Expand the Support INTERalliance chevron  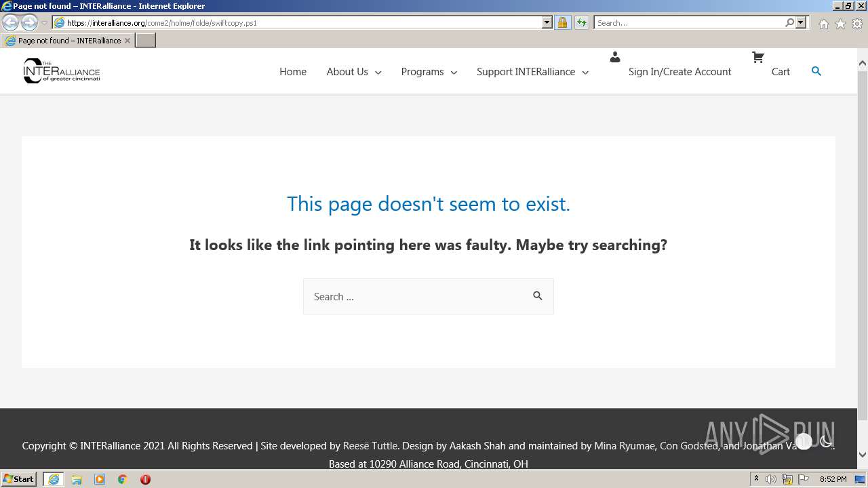tap(585, 72)
